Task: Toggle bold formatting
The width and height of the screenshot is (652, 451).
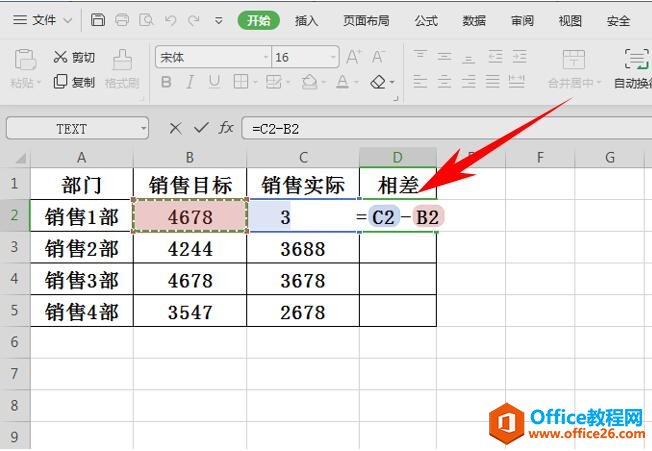Action: (165, 82)
